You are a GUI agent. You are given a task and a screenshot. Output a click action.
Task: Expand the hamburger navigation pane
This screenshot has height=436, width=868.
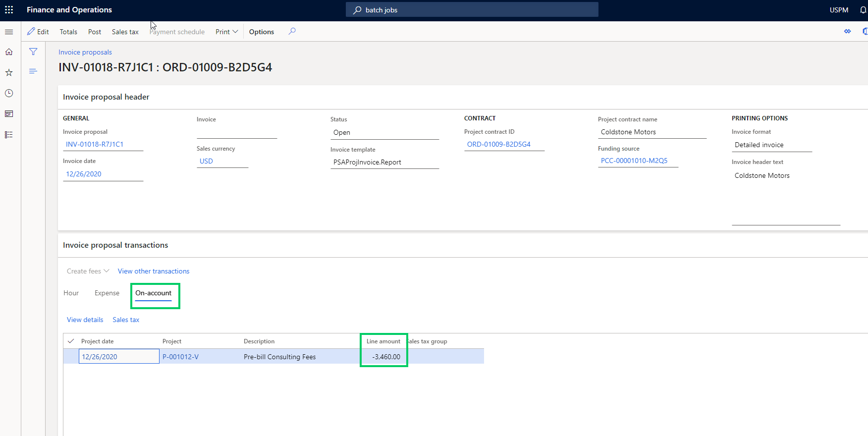pos(9,32)
